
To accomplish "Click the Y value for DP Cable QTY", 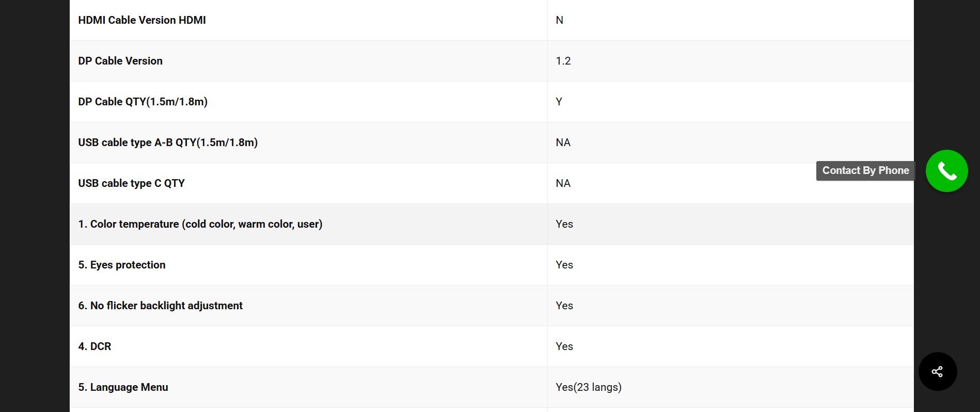I will coord(559,102).
